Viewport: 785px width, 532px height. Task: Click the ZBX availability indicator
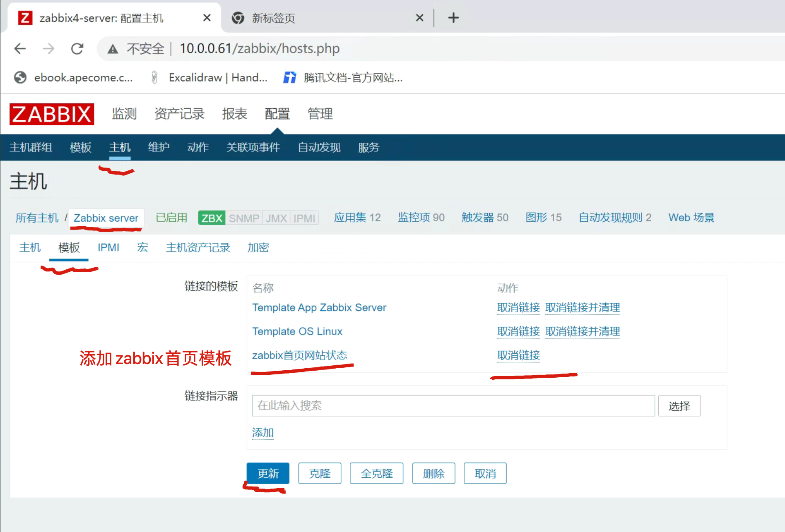pos(212,218)
